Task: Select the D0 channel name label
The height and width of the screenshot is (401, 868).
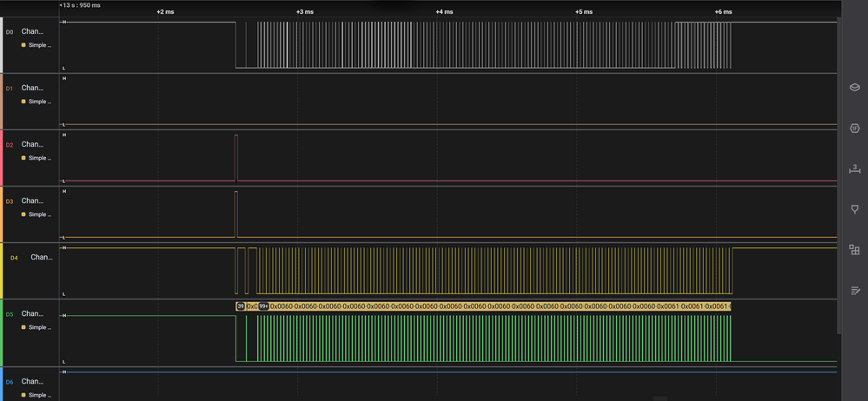Action: tap(32, 31)
